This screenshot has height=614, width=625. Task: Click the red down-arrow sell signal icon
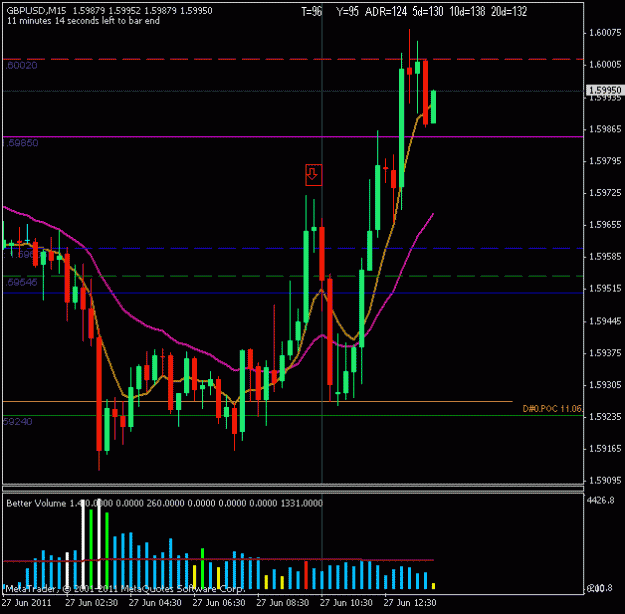coord(314,175)
